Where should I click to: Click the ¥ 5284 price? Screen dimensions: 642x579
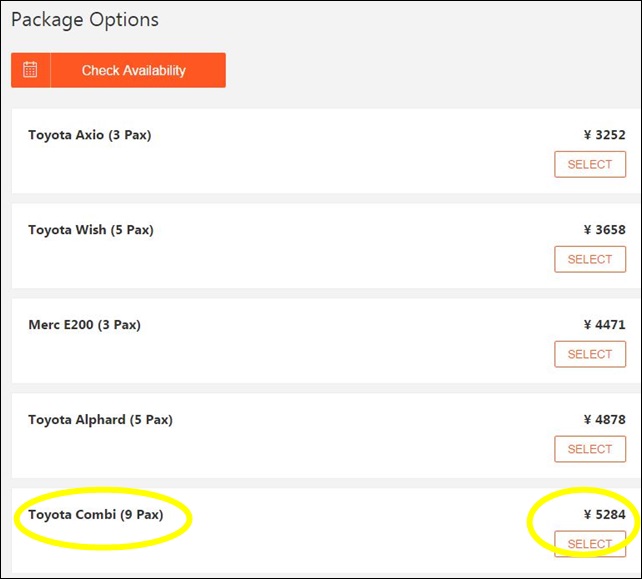604,515
